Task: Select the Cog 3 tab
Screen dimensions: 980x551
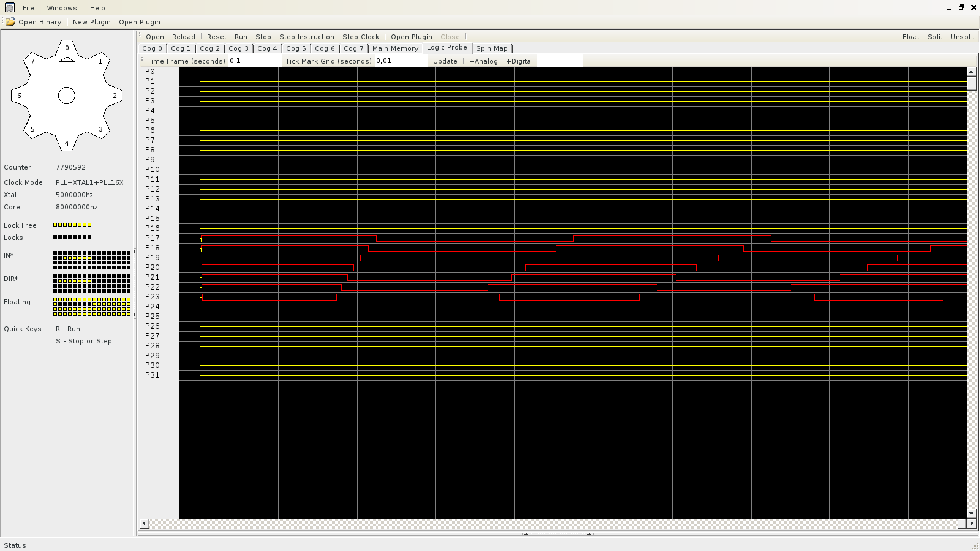Action: [x=238, y=48]
